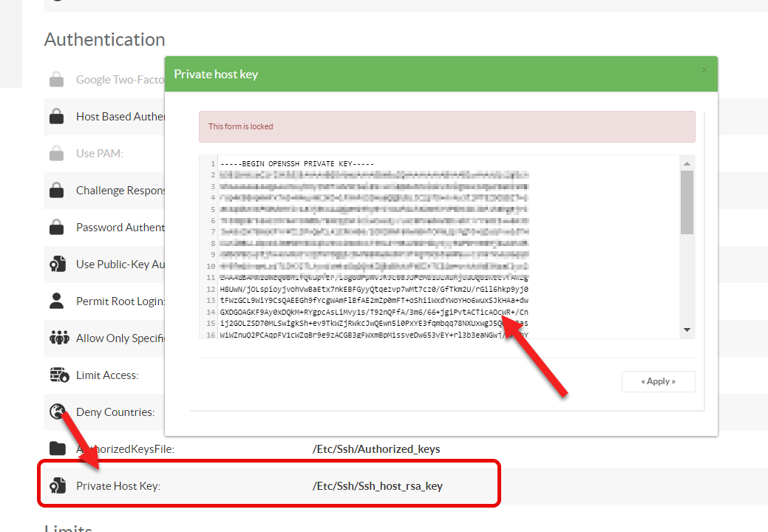
Task: Open the /Etc/Ssh/Ssh_host_rsa_key path value
Action: click(377, 486)
